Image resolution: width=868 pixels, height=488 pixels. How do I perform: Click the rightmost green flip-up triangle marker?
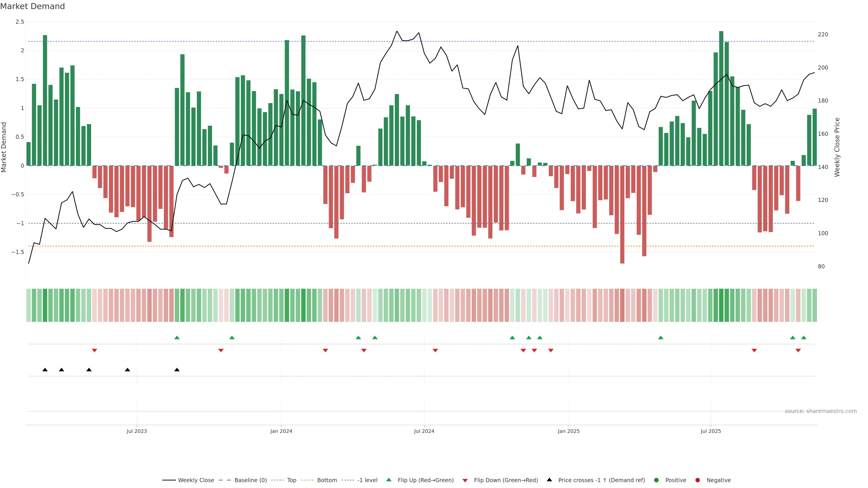tap(804, 338)
